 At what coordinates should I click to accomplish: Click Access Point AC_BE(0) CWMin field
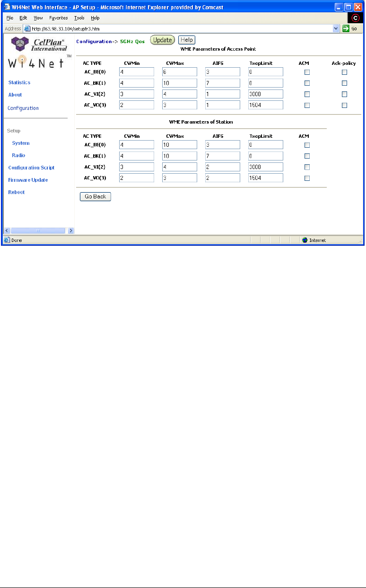coord(137,72)
